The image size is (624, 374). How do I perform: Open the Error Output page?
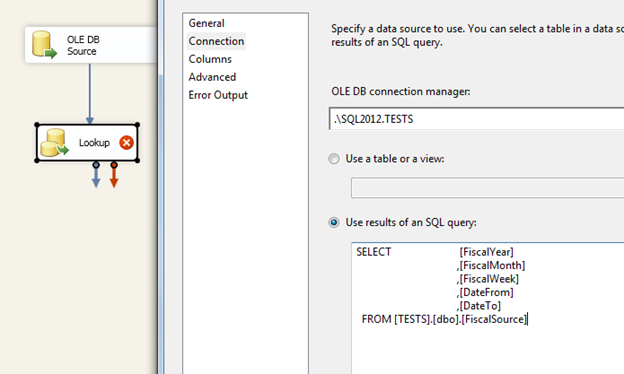coord(218,95)
